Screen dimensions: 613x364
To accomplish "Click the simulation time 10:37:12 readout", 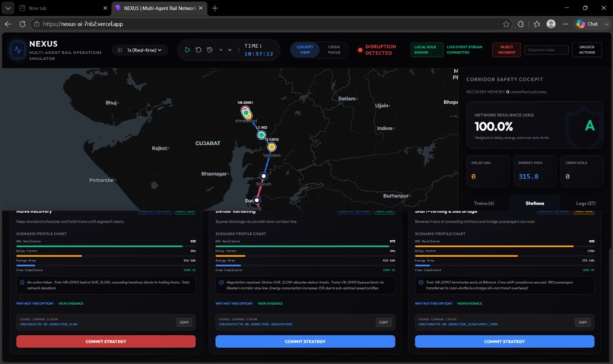I will 259,54.
